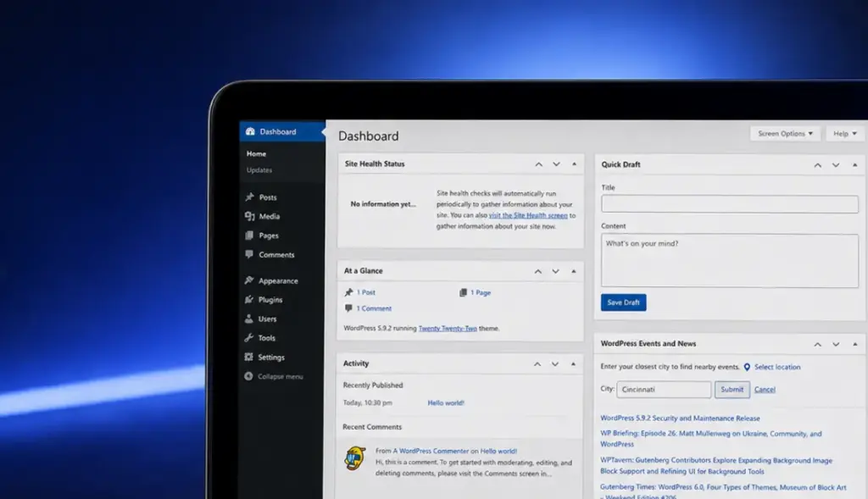Click the Posts pushpin icon
Viewport: 868px width, 499px height.
click(250, 197)
